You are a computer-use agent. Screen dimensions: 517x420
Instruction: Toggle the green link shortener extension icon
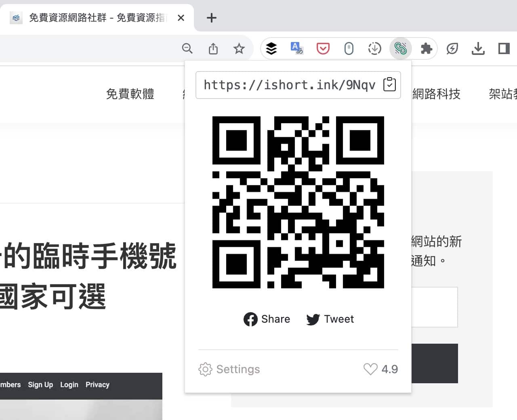pyautogui.click(x=400, y=48)
